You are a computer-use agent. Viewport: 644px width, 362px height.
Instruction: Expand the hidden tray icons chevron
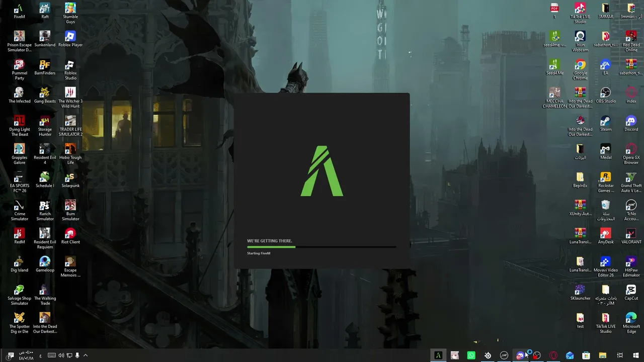(x=86, y=355)
